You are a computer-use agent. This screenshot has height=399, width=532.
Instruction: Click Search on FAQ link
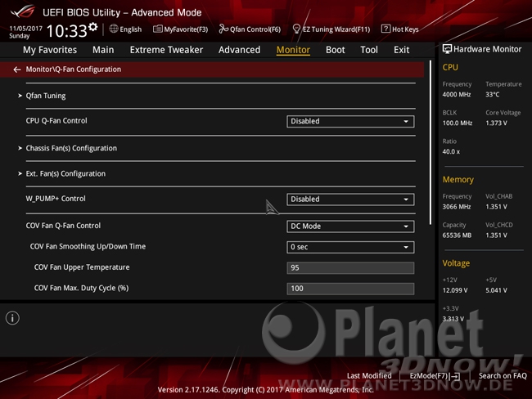[x=503, y=375]
